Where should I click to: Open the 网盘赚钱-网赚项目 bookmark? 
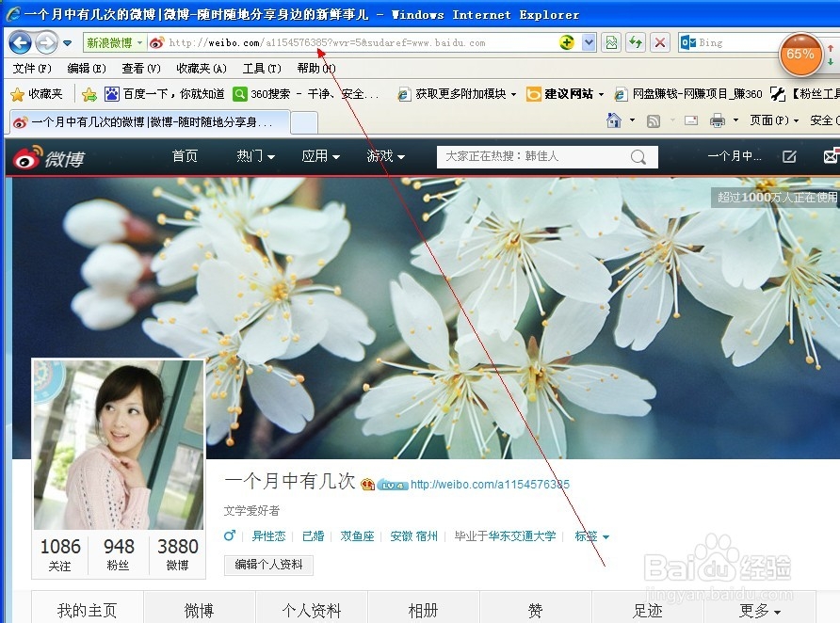(688, 94)
